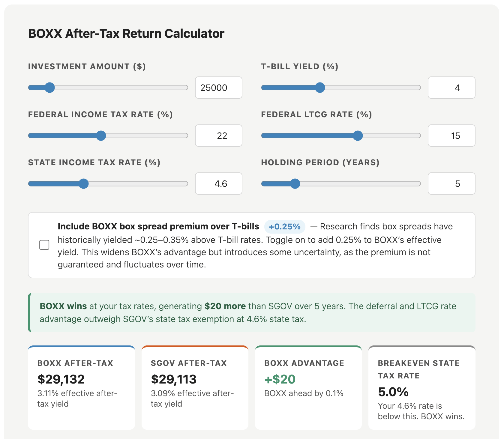Click '3.11% effective after-tax yield' text
Image resolution: width=504 pixels, height=439 pixels.
(77, 399)
